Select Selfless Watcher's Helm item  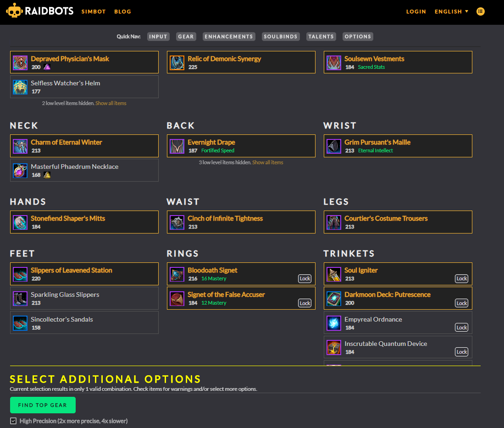84,87
